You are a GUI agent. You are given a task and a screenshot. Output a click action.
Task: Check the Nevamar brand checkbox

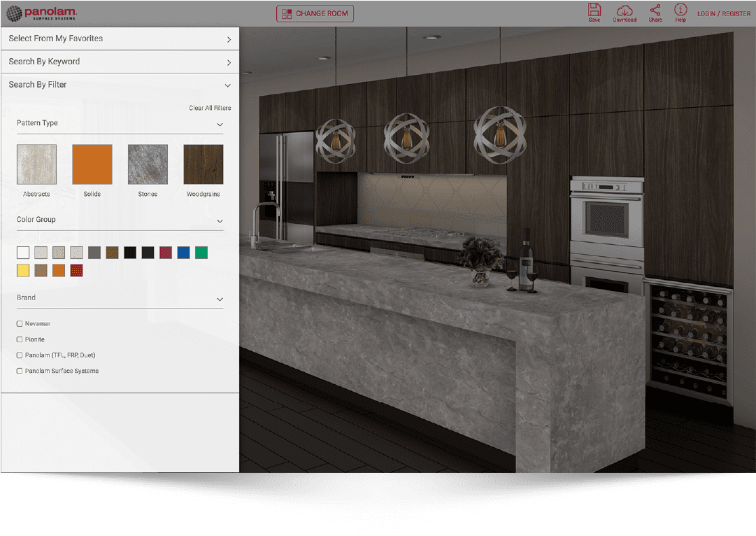[x=20, y=324]
